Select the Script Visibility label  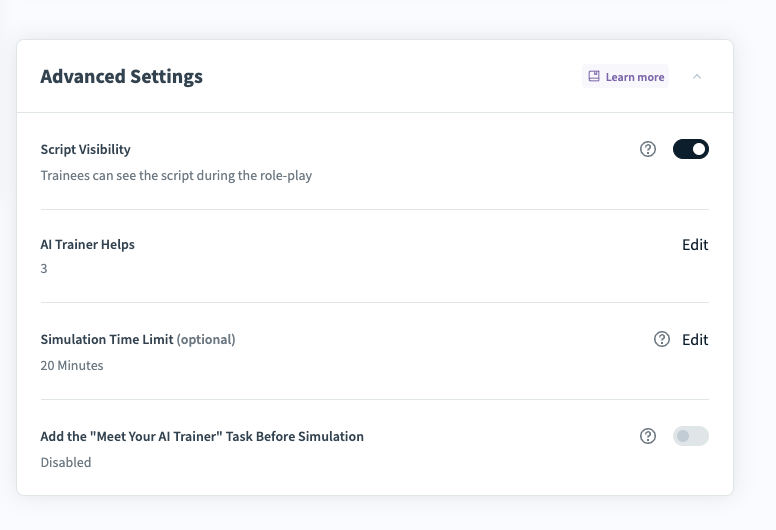point(85,150)
